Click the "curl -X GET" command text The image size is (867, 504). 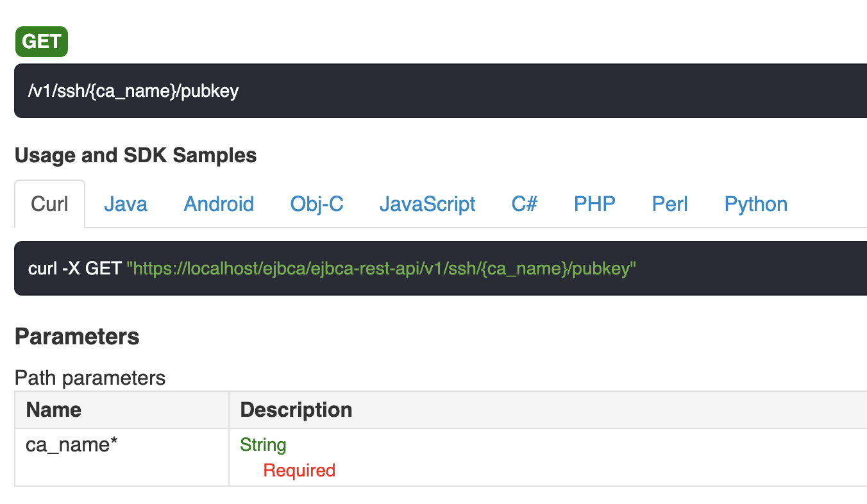coord(74,268)
